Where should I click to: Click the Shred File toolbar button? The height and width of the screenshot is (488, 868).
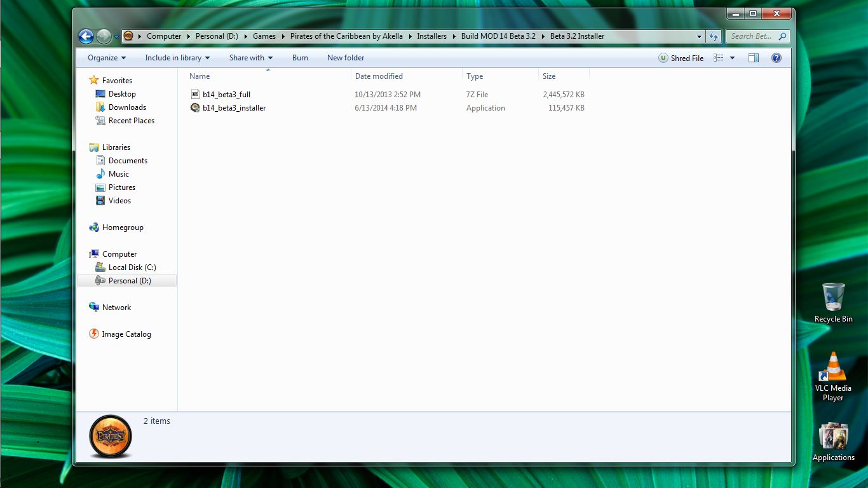pyautogui.click(x=681, y=58)
